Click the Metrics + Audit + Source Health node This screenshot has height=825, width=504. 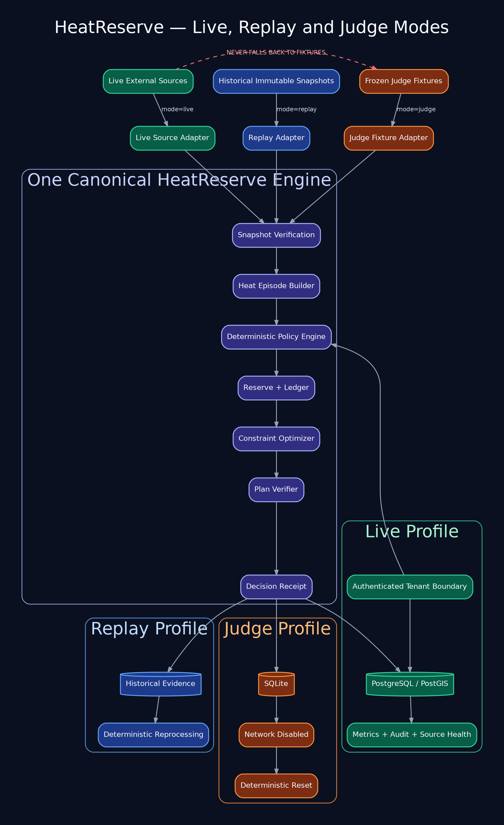pos(412,735)
